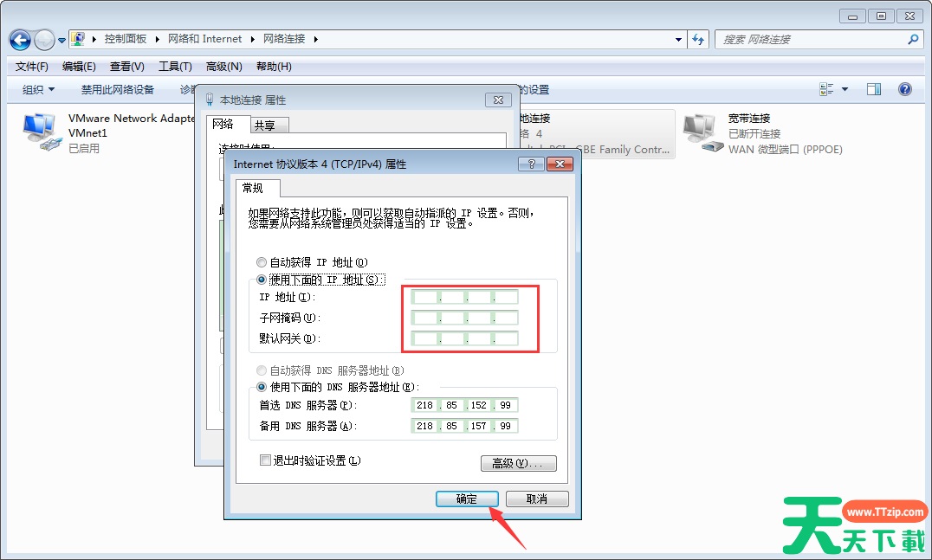Select 自动获得 IP 地址 radio button

coord(262,261)
